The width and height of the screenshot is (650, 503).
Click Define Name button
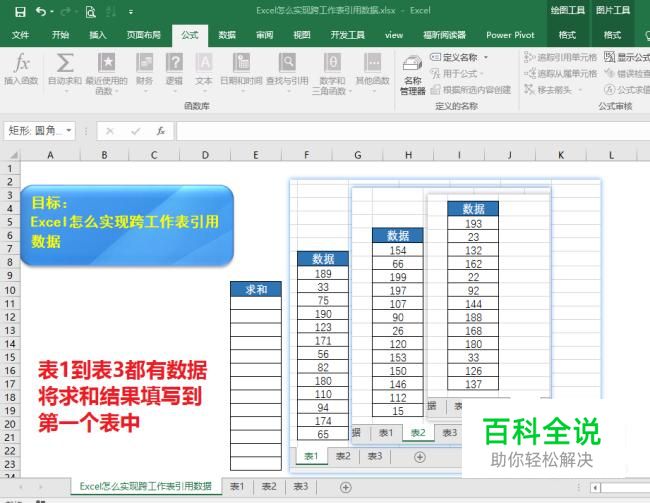point(454,57)
